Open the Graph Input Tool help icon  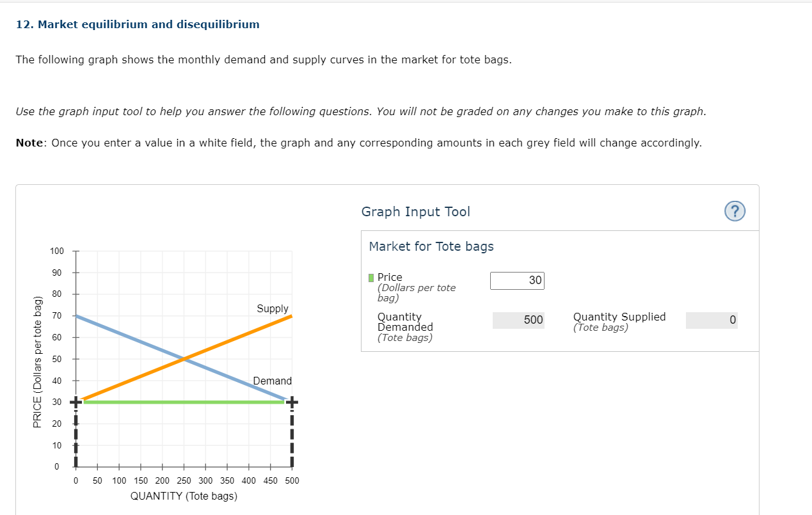tap(734, 211)
